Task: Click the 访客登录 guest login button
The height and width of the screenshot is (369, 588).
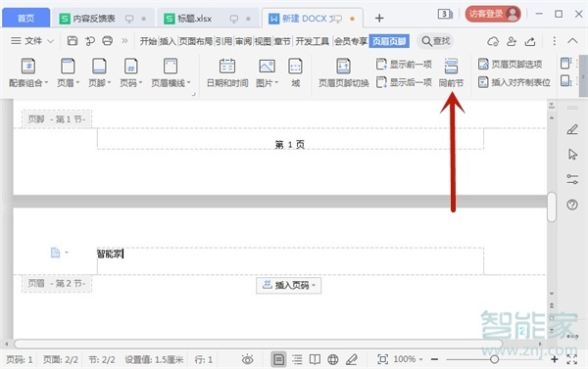Action: click(493, 15)
